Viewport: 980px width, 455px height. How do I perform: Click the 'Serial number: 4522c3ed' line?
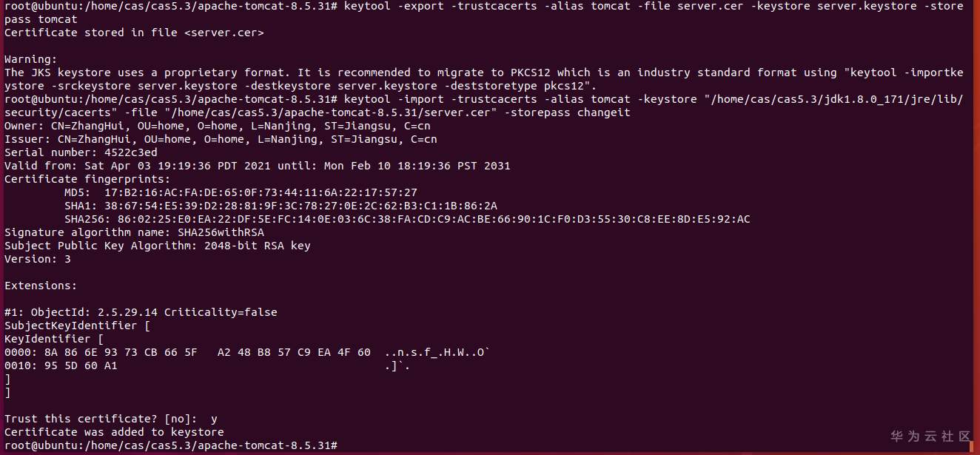pos(81,152)
